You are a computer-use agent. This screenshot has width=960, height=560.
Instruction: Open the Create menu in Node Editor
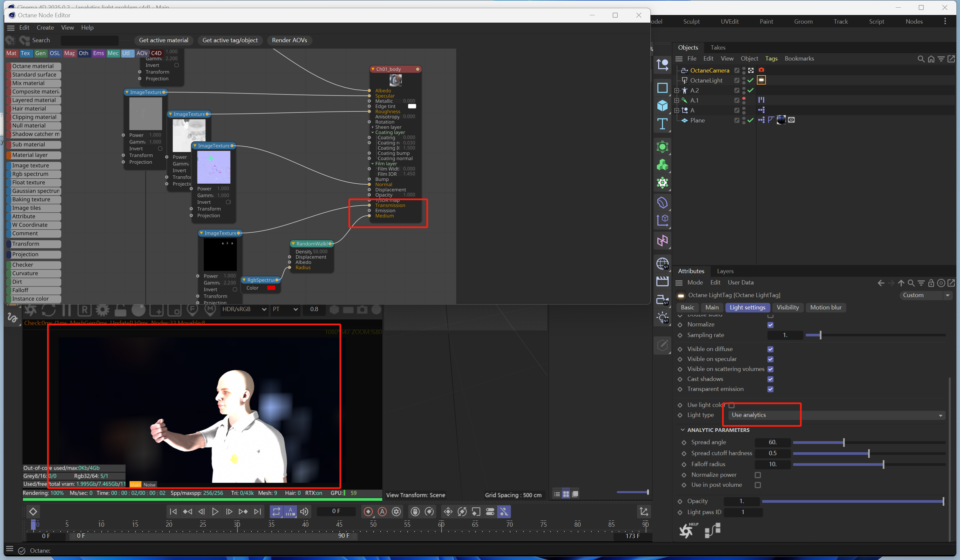(45, 27)
